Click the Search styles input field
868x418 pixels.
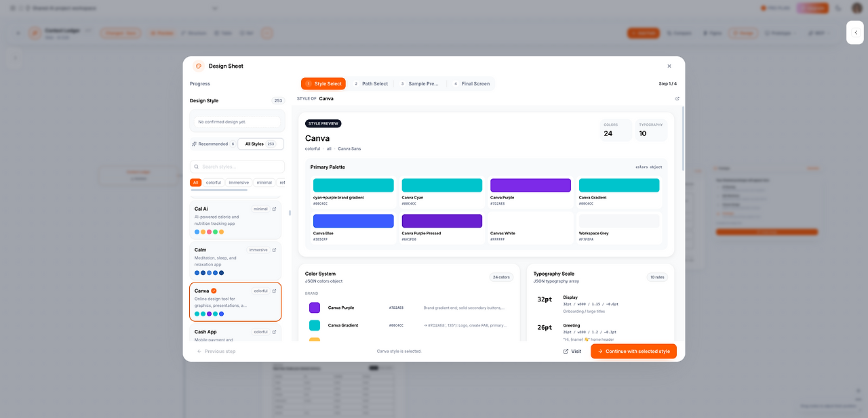click(237, 167)
